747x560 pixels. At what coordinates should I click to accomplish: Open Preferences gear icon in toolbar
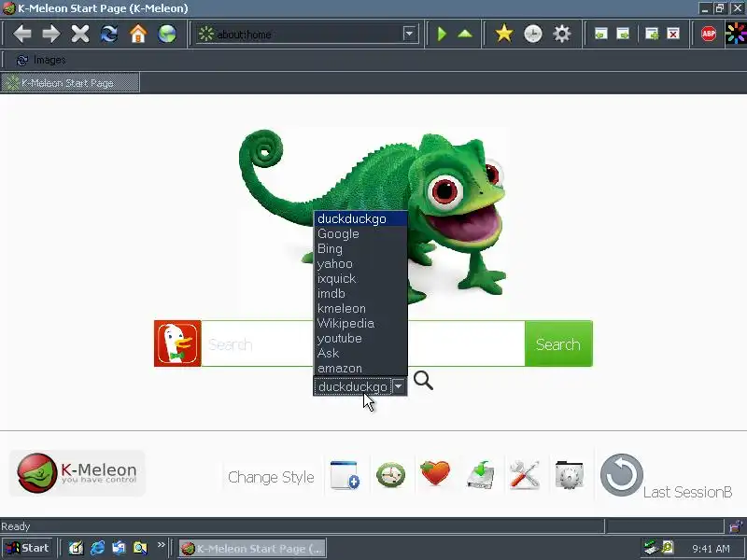coord(562,34)
